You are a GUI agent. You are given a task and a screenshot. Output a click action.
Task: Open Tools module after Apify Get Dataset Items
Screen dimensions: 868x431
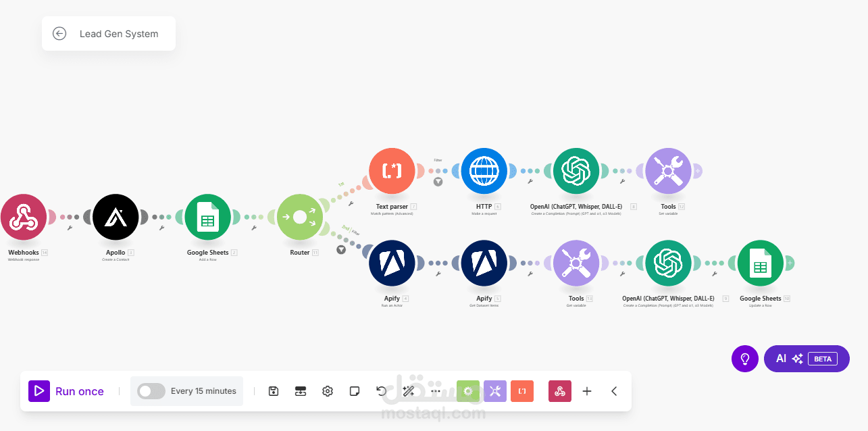tap(576, 263)
